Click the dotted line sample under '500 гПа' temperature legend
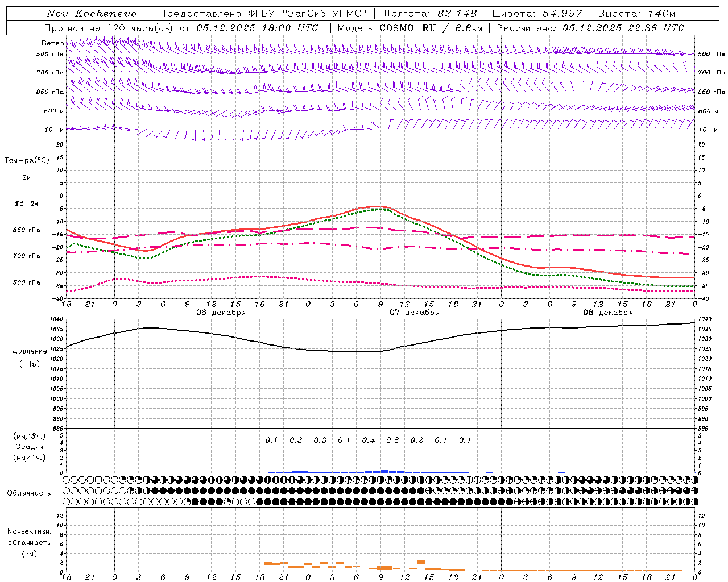This screenshot has height=582, width=728. [x=26, y=289]
